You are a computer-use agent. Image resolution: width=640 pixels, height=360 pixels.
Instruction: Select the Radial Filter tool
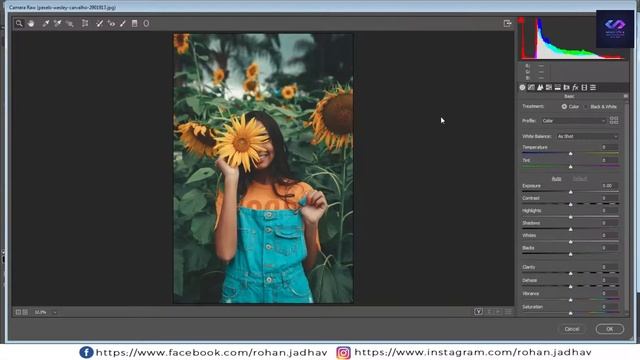coord(146,24)
